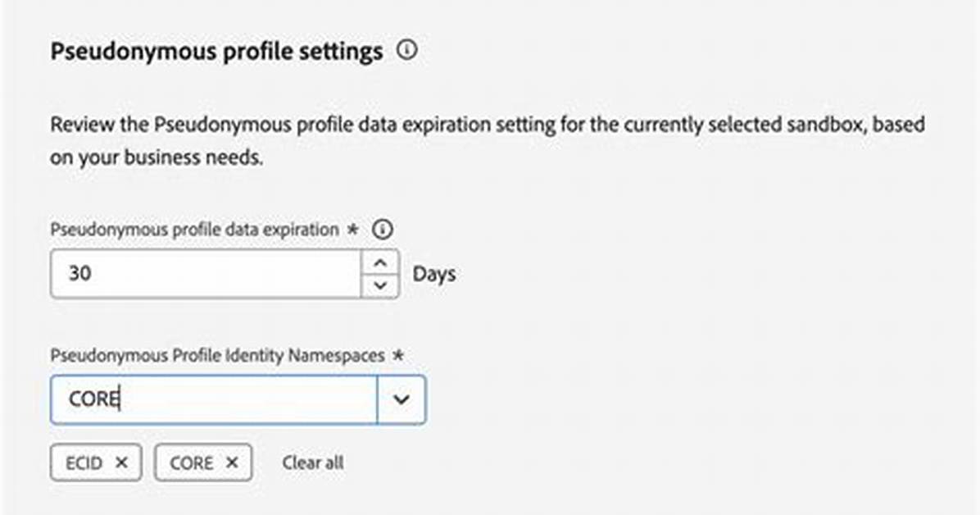This screenshot has height=515, width=980.
Task: Click empty space right of CORE in combo box
Action: tap(249, 399)
